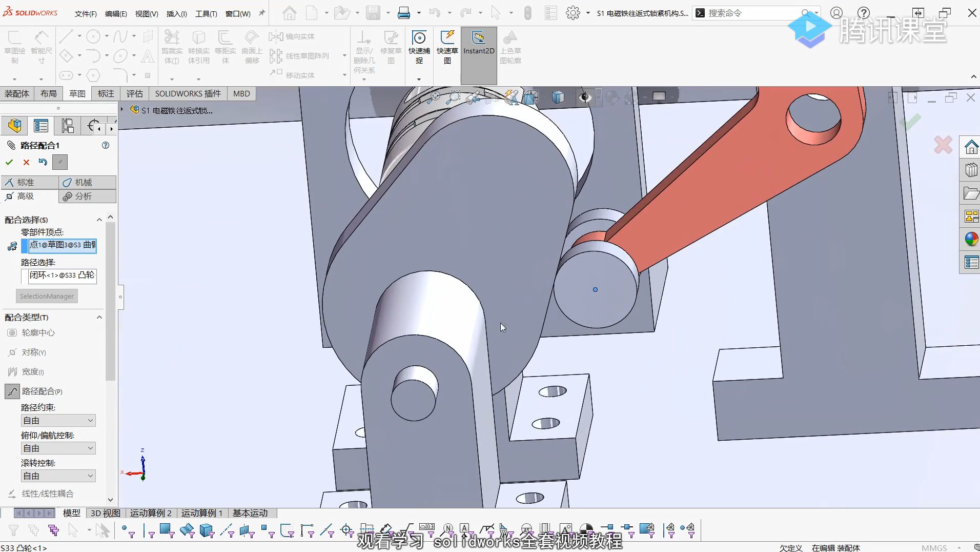Cancel mate with viewport red X
Image resolution: width=980 pixels, height=552 pixels.
[943, 145]
